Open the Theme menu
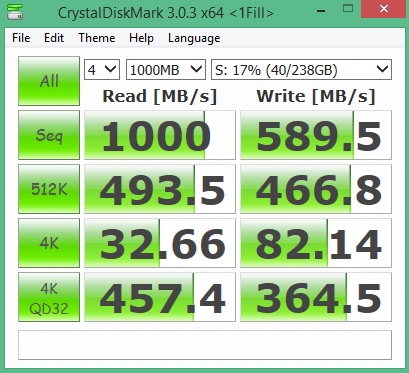 click(97, 38)
